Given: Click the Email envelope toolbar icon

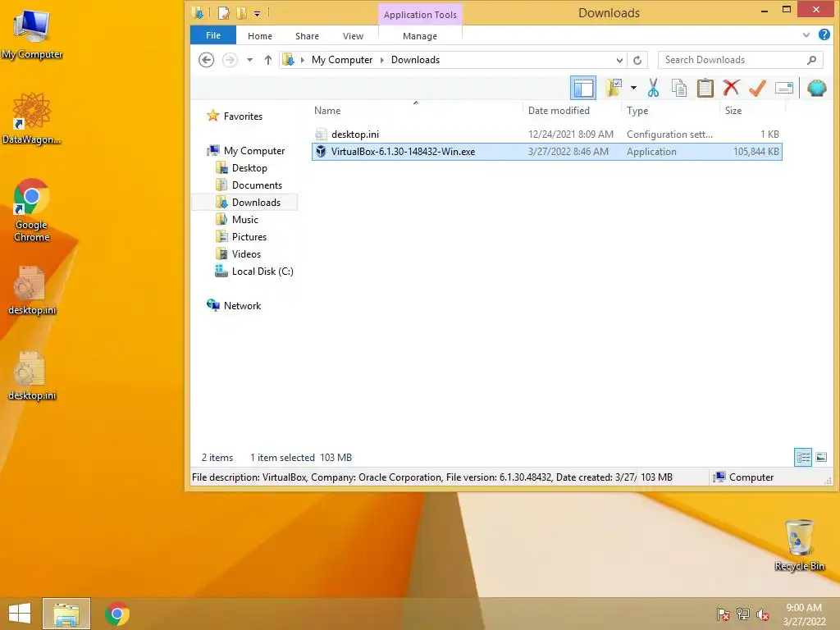Looking at the screenshot, I should 783,88.
